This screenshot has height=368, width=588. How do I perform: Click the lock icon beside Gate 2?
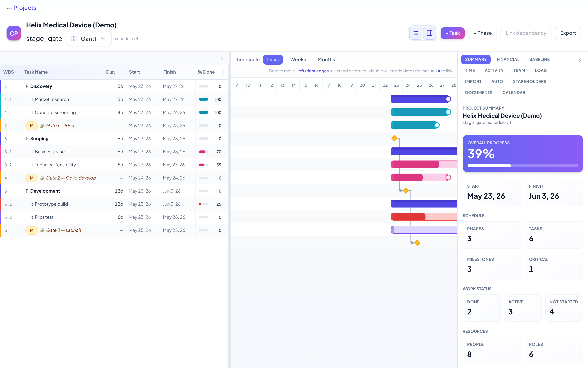42,178
